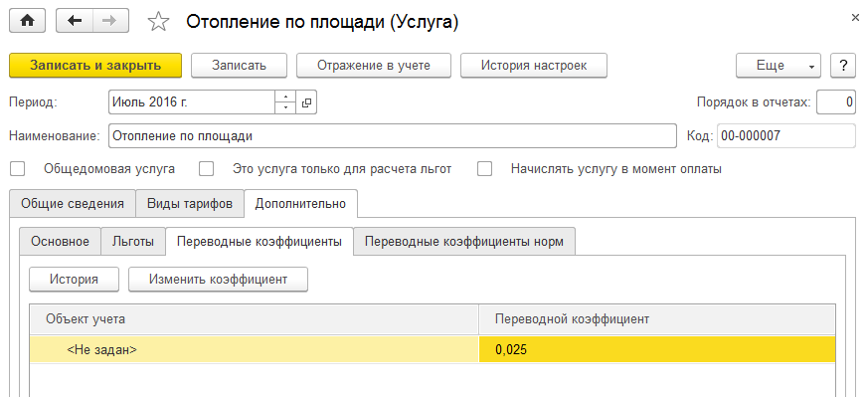Go to the home page icon
The image size is (868, 397).
pos(28,21)
